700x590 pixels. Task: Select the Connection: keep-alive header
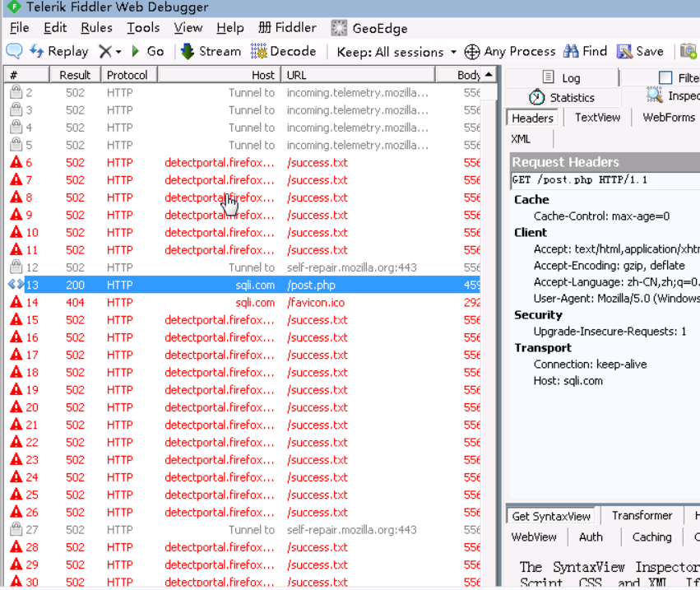[x=590, y=365]
